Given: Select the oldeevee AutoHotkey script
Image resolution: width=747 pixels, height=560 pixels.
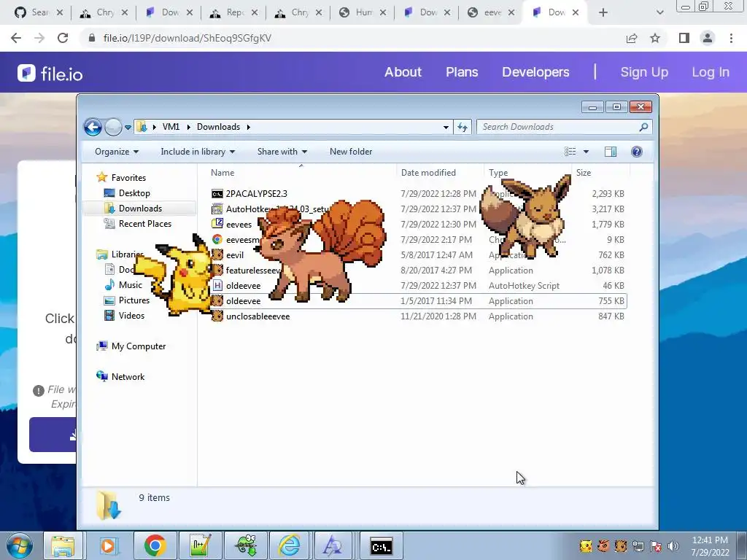Looking at the screenshot, I should coord(418,286).
